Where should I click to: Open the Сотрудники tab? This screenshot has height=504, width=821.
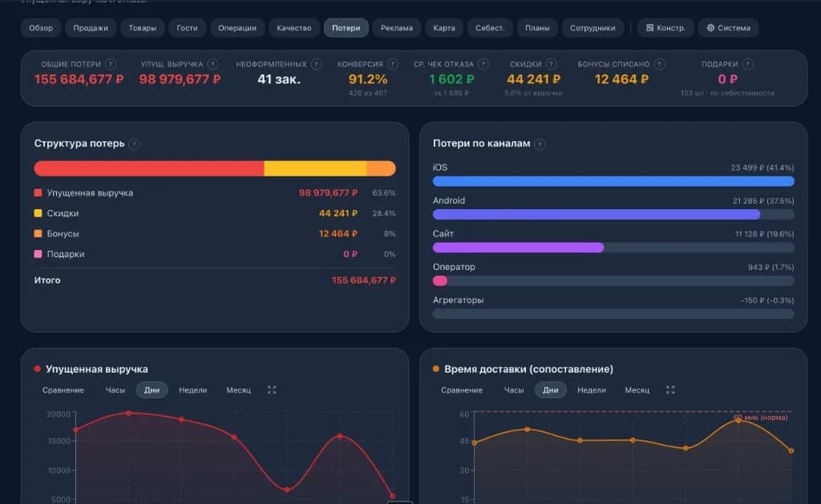click(x=592, y=28)
